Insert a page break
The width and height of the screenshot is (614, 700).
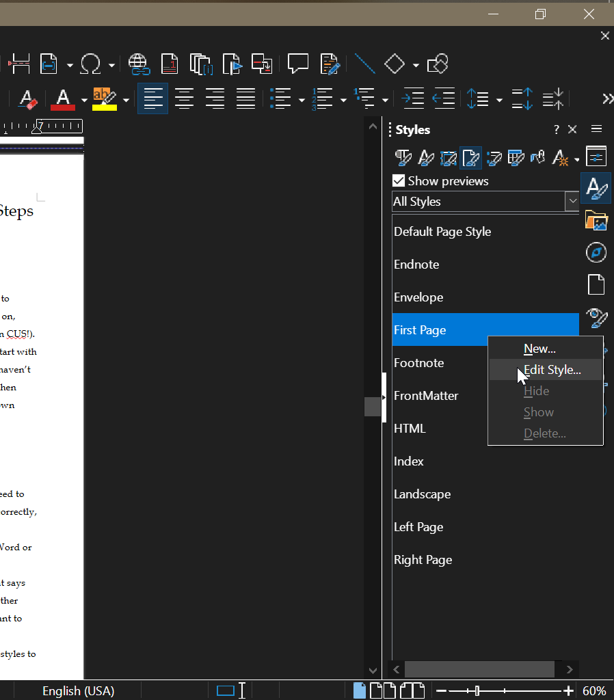pos(19,64)
